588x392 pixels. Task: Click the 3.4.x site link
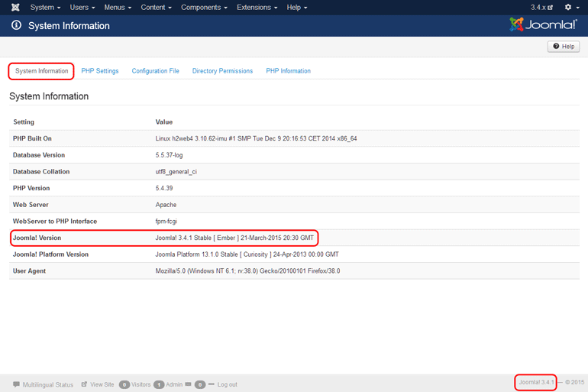(541, 7)
